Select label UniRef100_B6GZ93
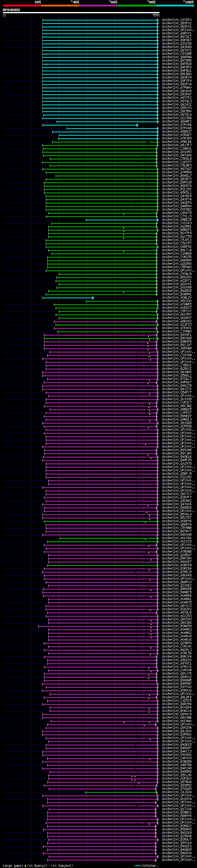Viewport: 197px width, 868px height. (x=177, y=277)
